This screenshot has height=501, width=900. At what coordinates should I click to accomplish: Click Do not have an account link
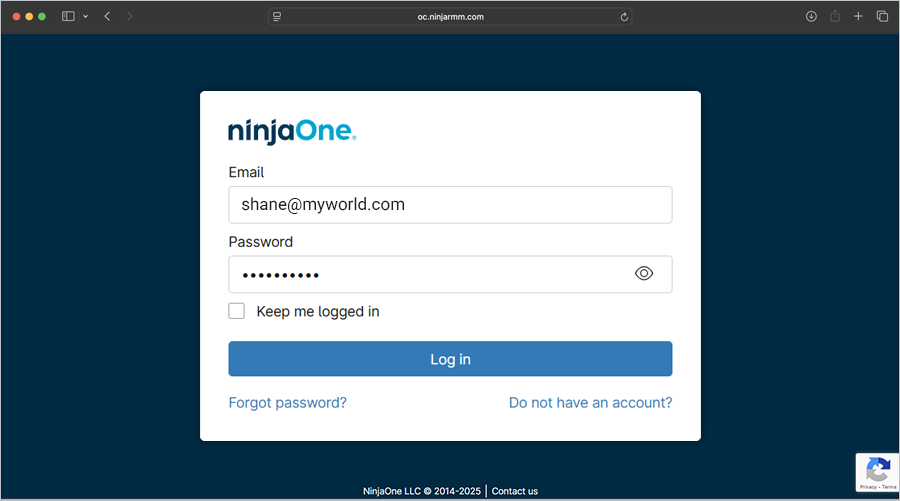click(590, 403)
